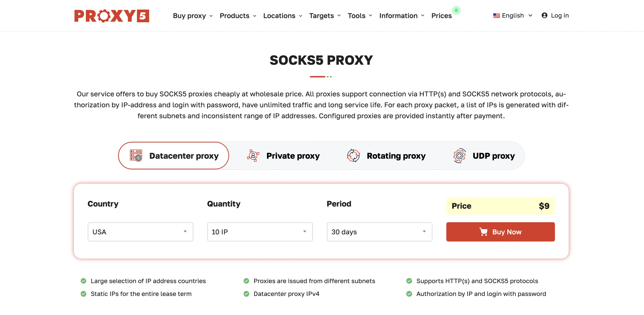Open the Quantity dropdown showing 10 IP
This screenshot has height=315, width=644.
pyautogui.click(x=260, y=232)
